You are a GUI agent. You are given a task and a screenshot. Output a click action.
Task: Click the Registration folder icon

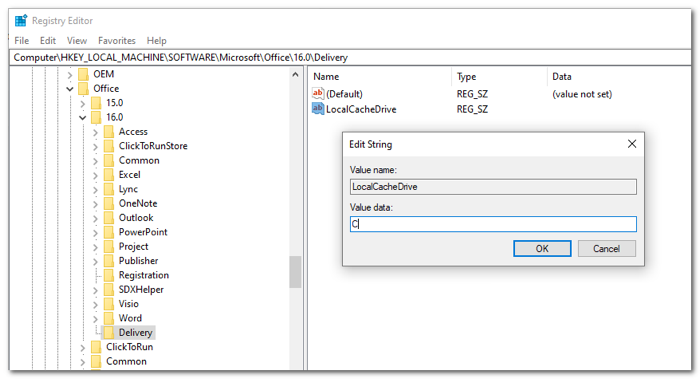click(x=108, y=275)
